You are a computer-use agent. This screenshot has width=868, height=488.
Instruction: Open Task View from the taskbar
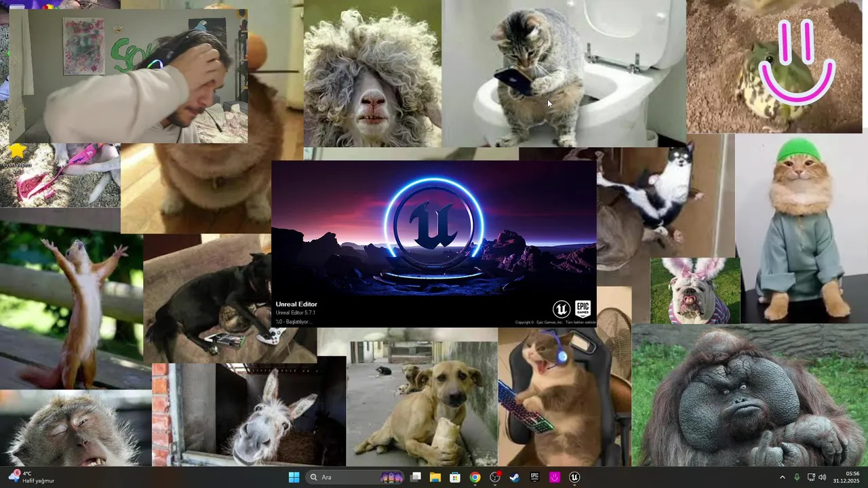[x=416, y=477]
